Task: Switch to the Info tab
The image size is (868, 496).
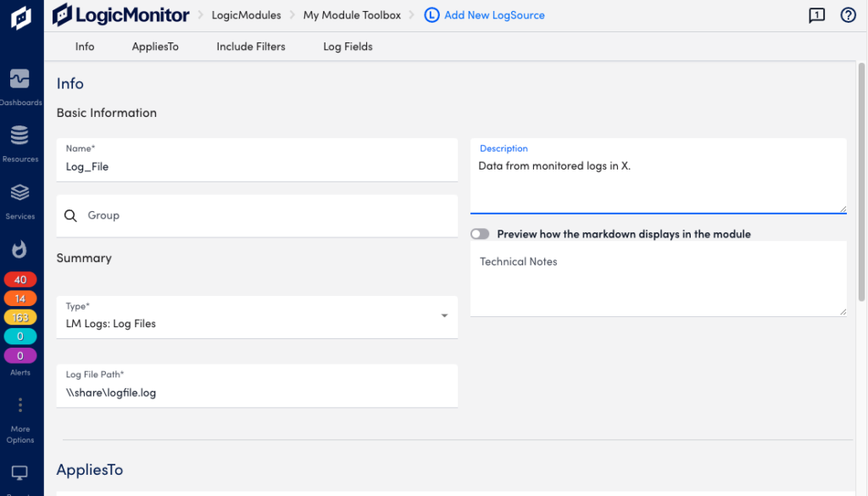Action: [85, 47]
